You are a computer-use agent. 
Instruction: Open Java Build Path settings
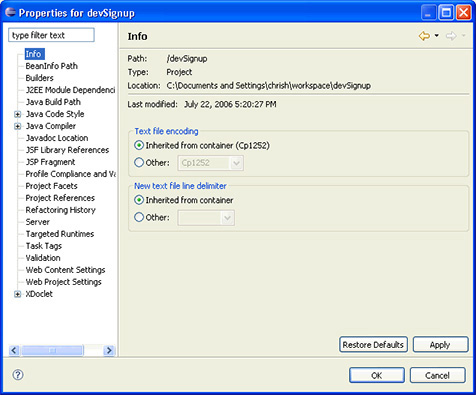pos(53,102)
